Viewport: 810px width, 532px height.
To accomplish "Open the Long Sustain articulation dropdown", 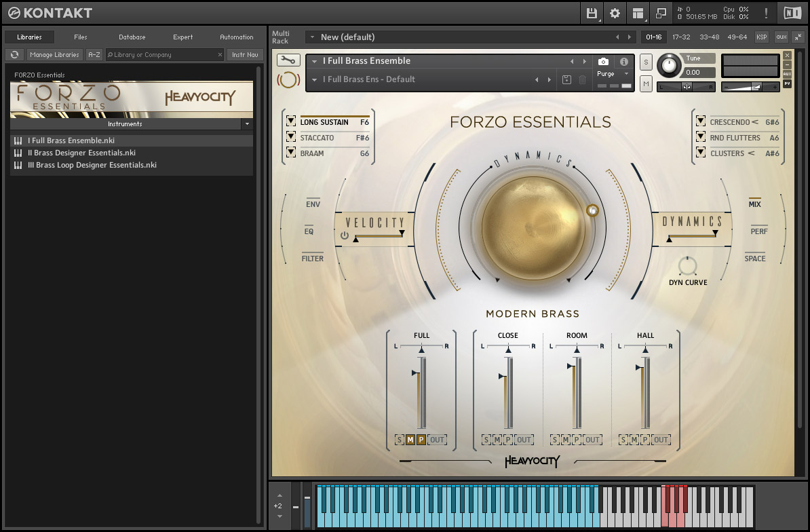I will (291, 122).
